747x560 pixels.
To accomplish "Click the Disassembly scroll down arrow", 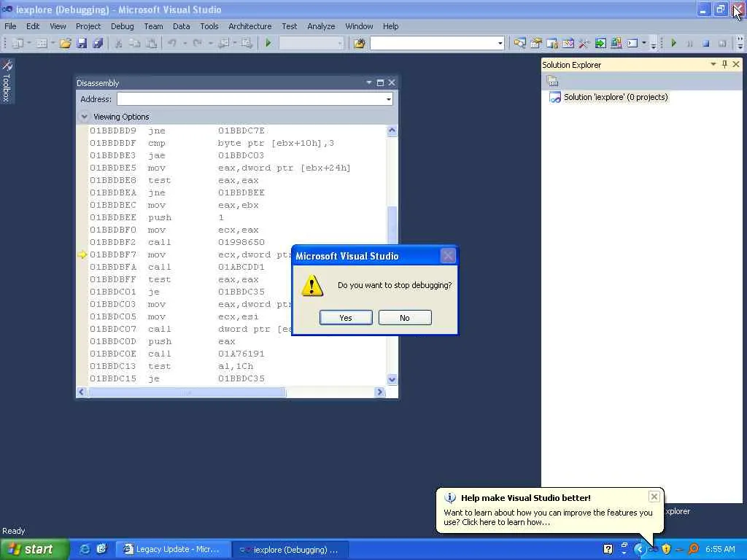I will point(392,379).
